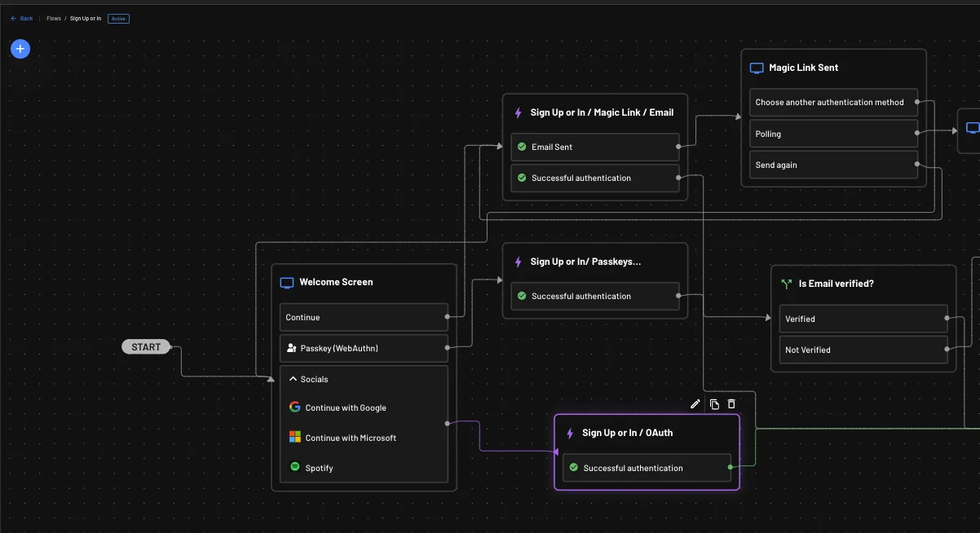
Task: Click output connector dot on Send again row
Action: (917, 164)
